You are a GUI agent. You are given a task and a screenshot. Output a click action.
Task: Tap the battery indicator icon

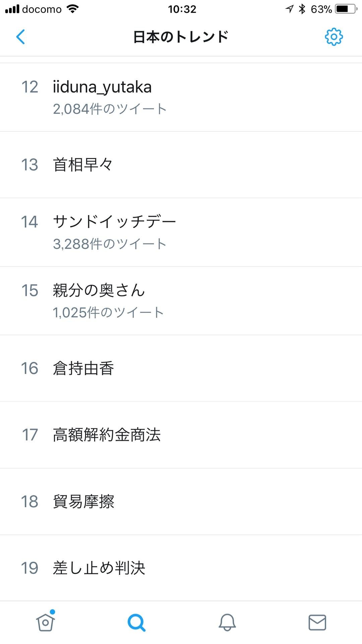(347, 9)
